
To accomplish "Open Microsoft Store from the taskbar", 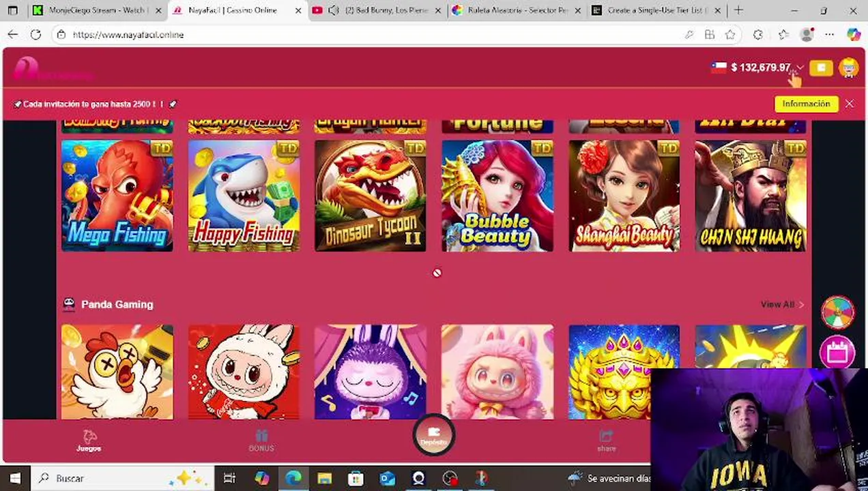I will (x=356, y=478).
